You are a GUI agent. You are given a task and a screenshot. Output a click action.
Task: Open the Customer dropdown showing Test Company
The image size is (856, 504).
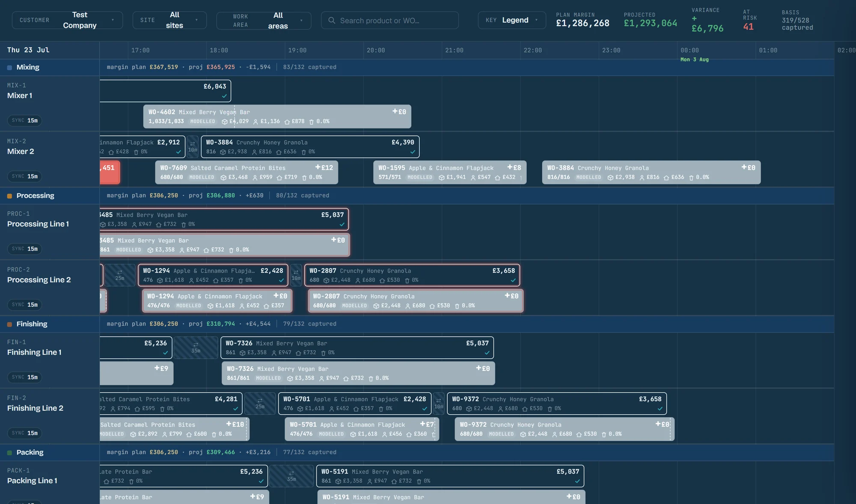(x=68, y=20)
